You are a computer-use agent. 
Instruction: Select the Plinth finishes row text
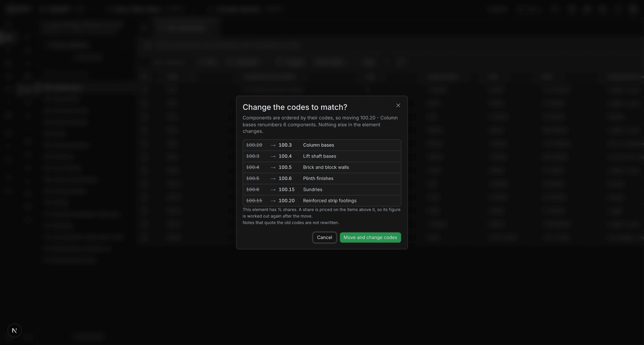318,178
